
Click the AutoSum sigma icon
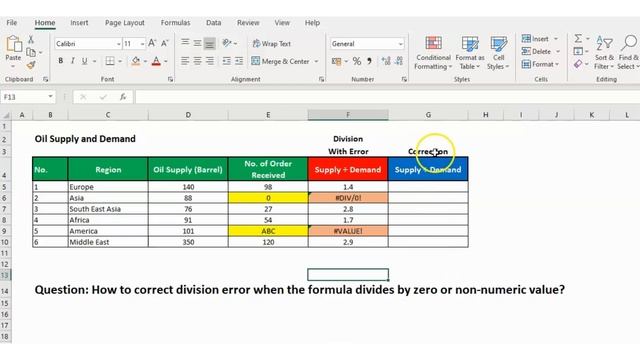(578, 38)
